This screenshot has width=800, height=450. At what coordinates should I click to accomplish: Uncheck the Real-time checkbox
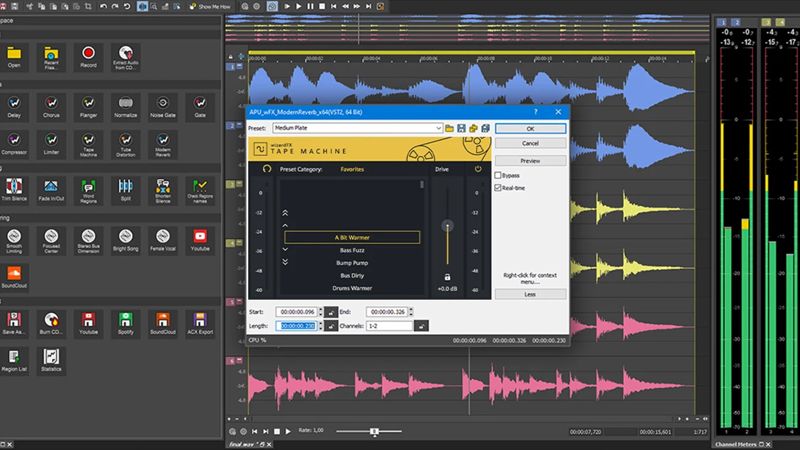(498, 188)
